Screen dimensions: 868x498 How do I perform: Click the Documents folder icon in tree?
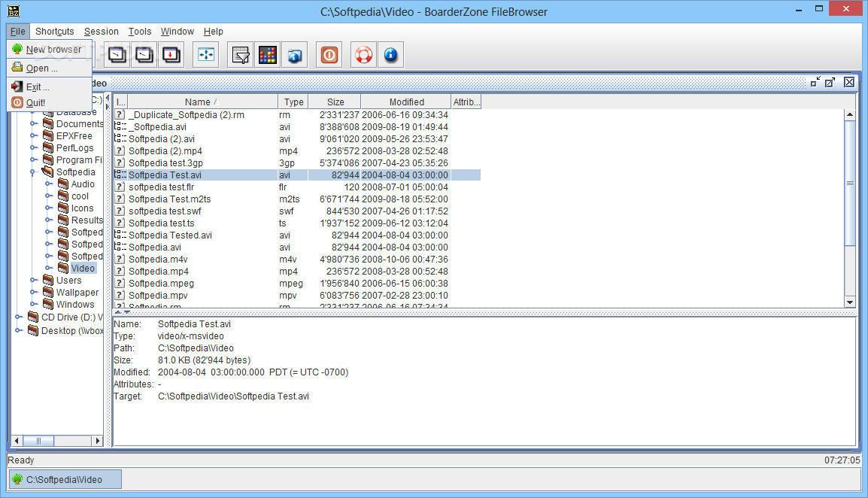[48, 123]
